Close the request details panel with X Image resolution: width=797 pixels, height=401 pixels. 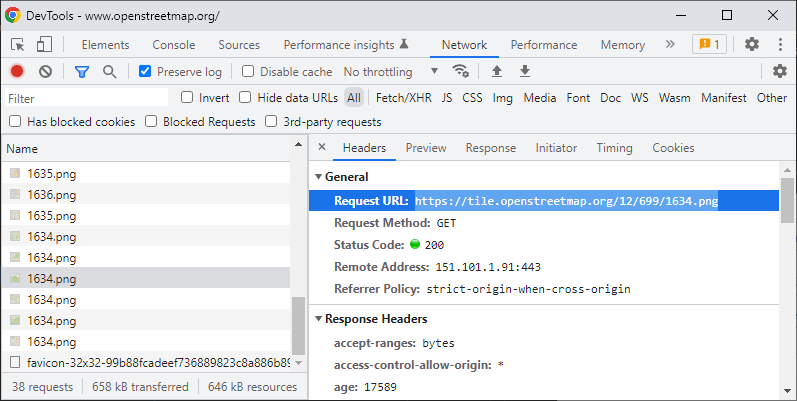322,147
